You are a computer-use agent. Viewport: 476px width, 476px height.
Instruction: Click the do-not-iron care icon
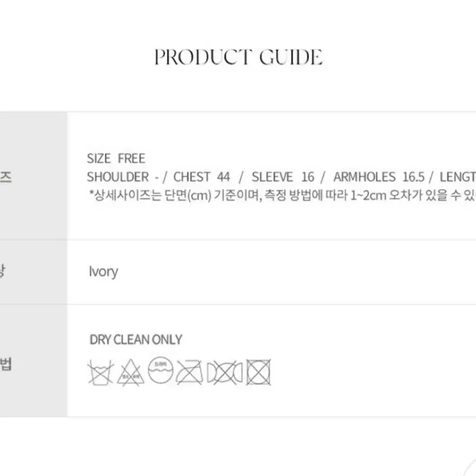click(x=189, y=373)
